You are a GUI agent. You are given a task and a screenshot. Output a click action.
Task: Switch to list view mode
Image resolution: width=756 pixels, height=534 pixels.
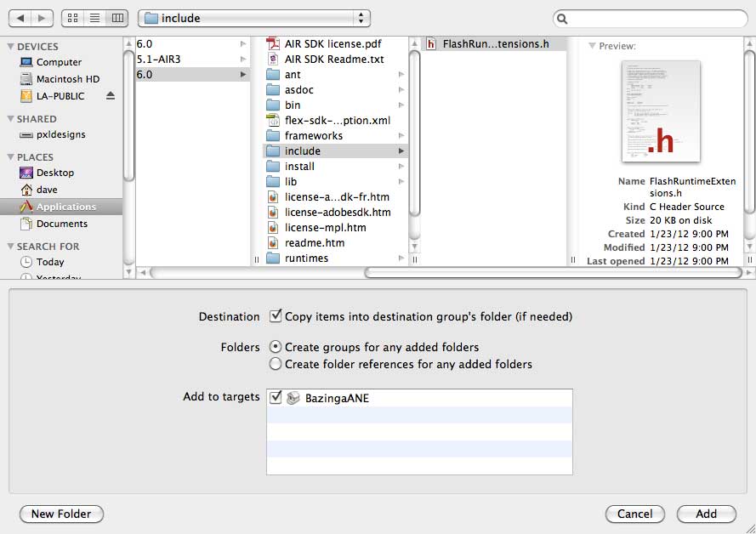coord(95,18)
